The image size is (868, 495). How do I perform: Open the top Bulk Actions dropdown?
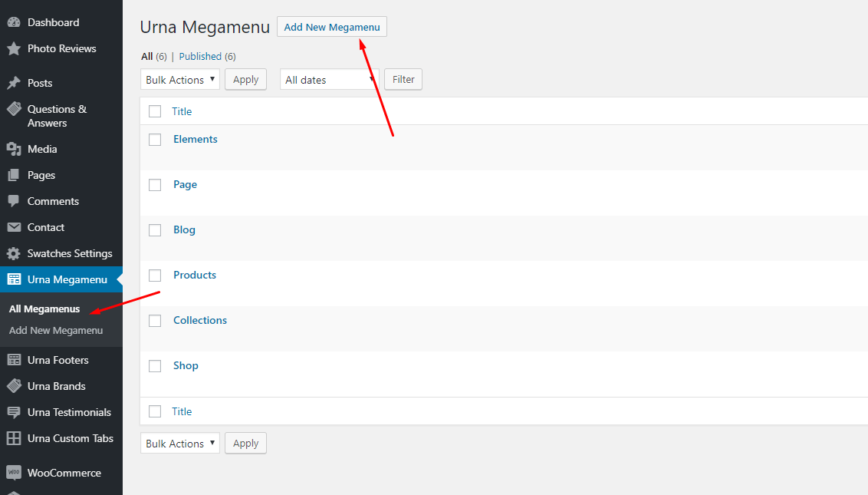click(x=180, y=79)
